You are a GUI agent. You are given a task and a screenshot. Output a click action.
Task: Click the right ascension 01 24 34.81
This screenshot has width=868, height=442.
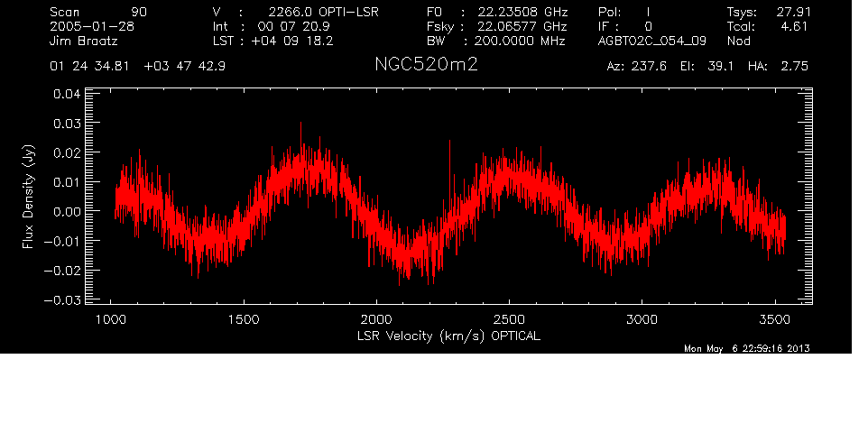(89, 67)
